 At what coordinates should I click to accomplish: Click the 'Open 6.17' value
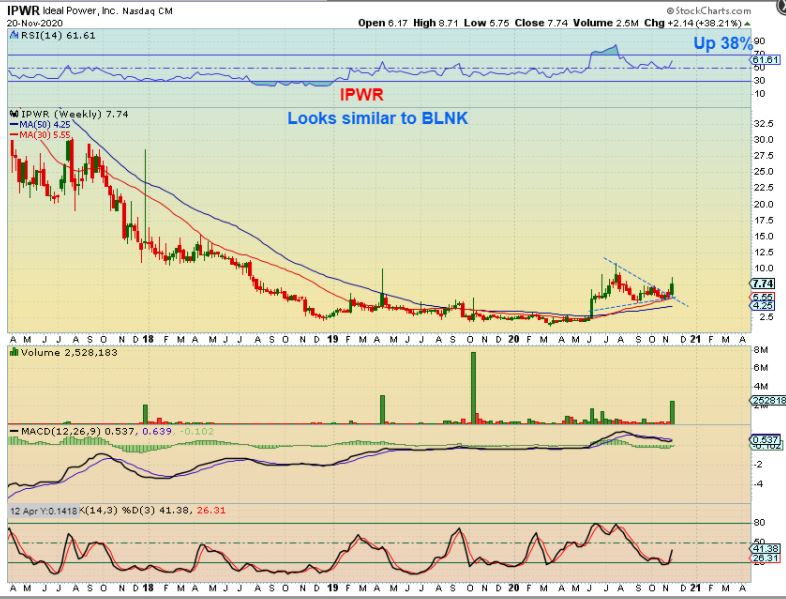pos(382,23)
